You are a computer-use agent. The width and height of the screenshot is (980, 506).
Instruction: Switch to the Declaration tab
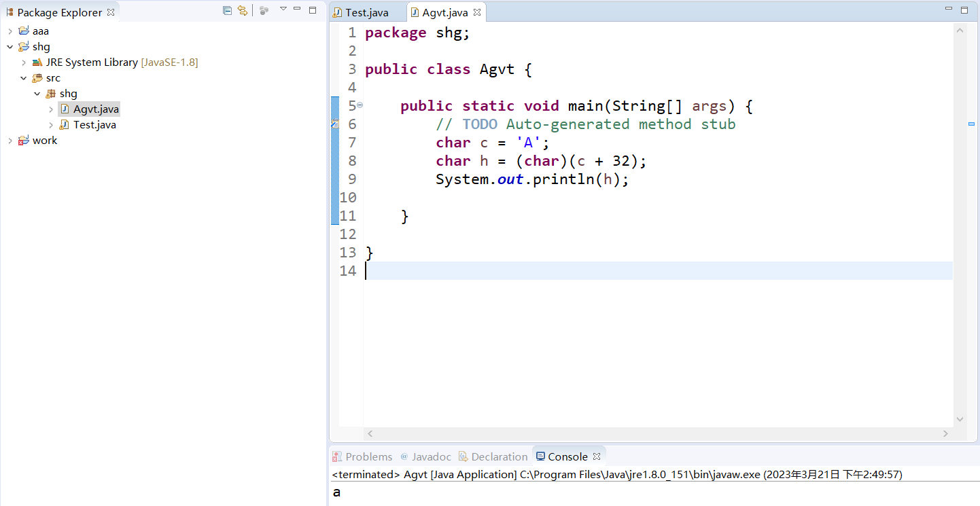point(493,456)
